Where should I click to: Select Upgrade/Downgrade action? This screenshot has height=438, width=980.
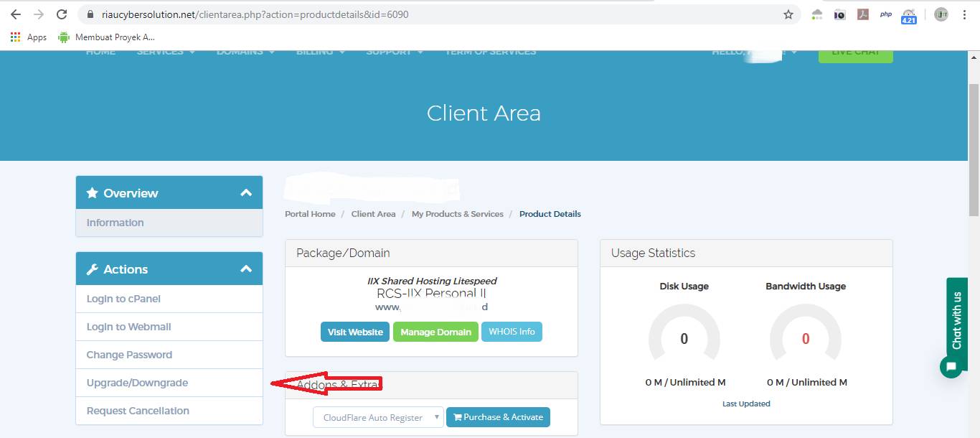(169, 383)
